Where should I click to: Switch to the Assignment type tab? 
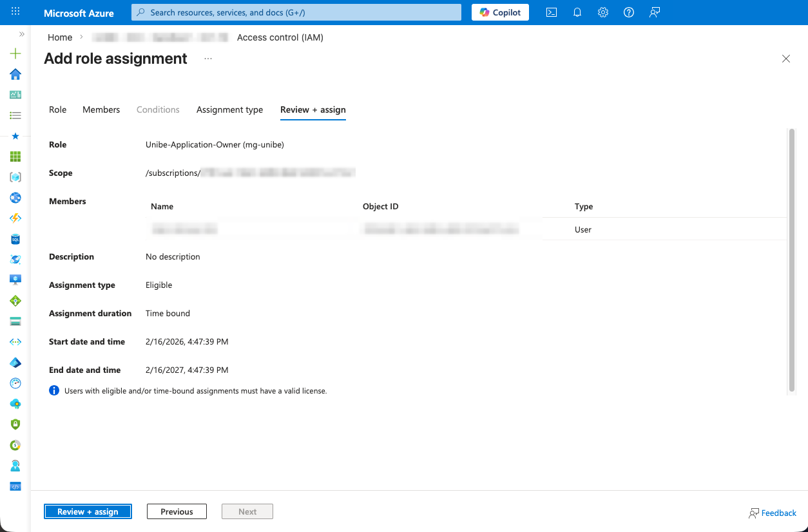point(229,109)
